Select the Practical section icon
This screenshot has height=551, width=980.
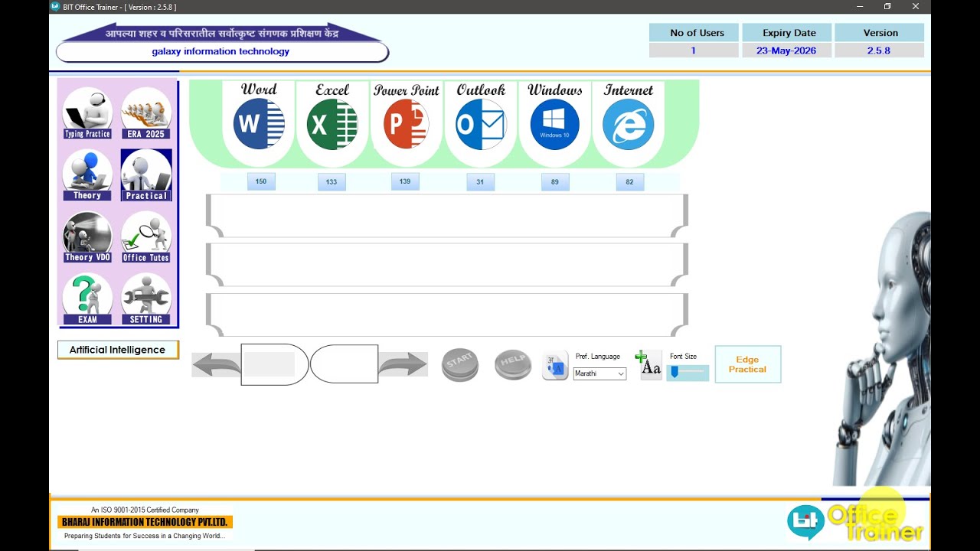(145, 175)
